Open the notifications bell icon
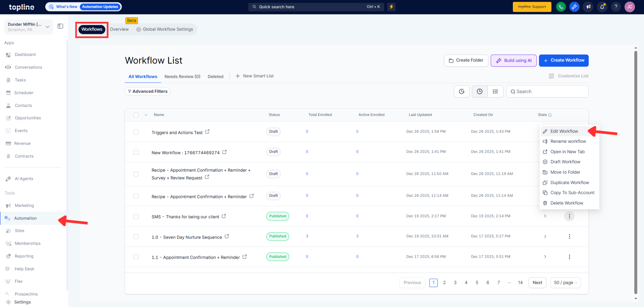 pos(602,7)
